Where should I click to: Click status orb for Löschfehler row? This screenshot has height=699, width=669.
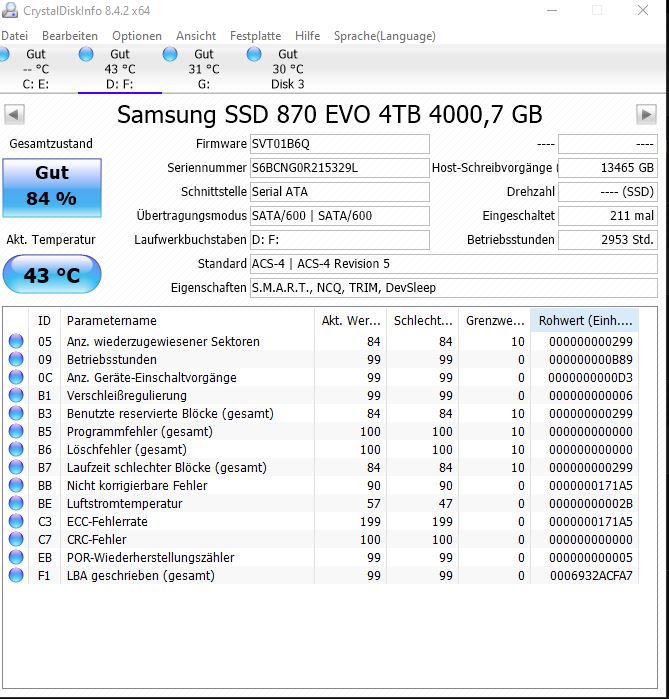coord(16,449)
